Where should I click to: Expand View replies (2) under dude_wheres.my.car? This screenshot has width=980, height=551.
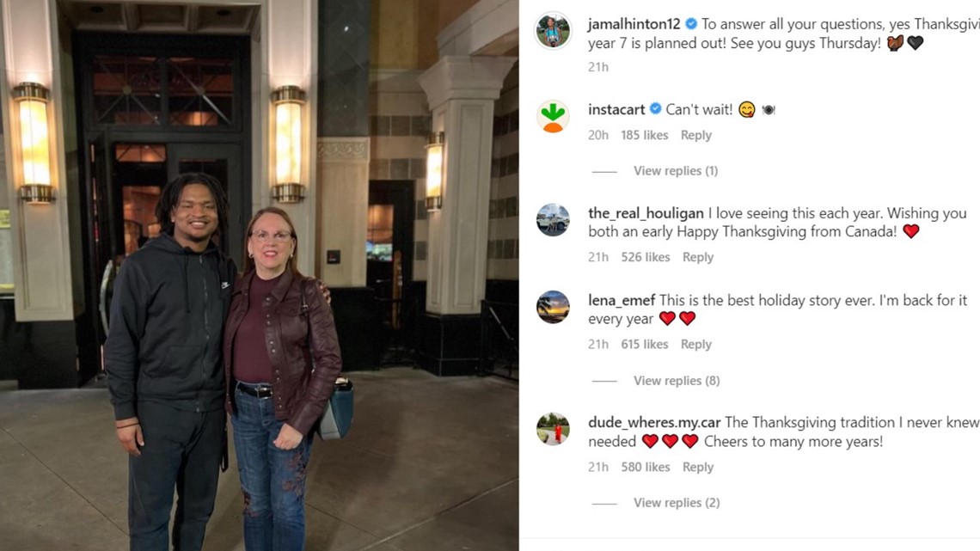click(677, 502)
